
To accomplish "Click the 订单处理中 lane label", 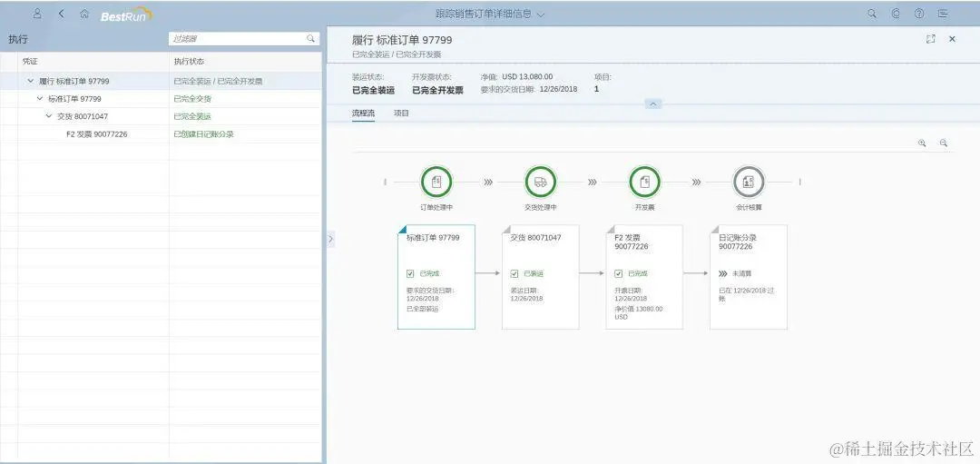I will [x=436, y=207].
